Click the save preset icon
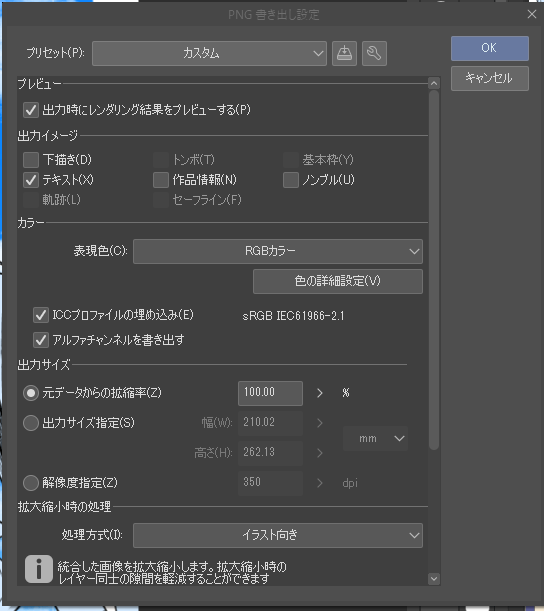The height and width of the screenshot is (611, 544). 344,53
